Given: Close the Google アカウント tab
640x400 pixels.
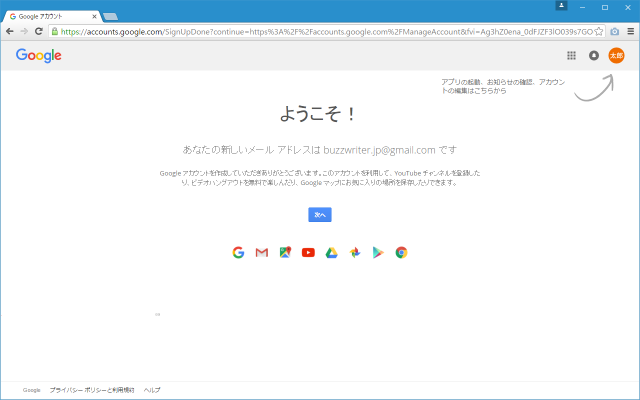Looking at the screenshot, I should point(94,17).
